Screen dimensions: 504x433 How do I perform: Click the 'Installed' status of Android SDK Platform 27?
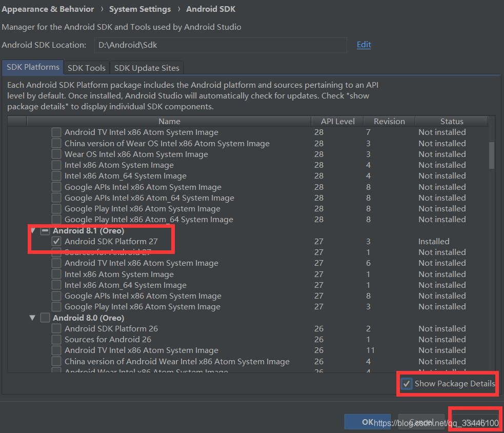click(434, 241)
